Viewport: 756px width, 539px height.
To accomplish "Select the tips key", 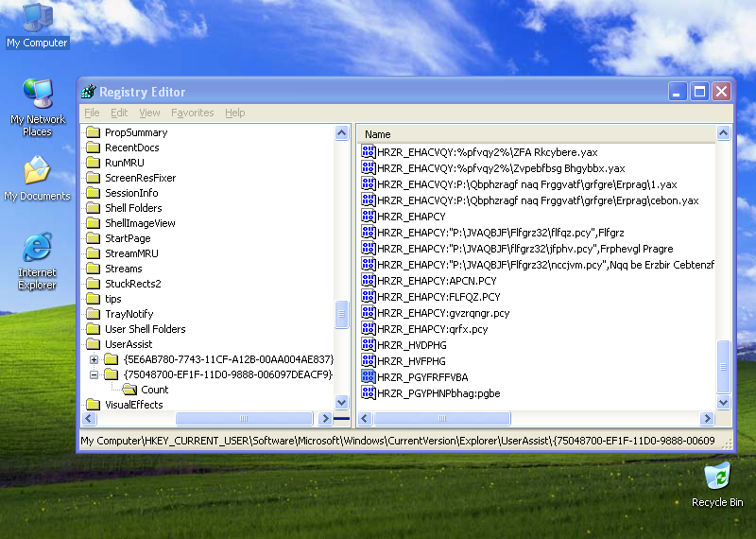I will click(113, 299).
